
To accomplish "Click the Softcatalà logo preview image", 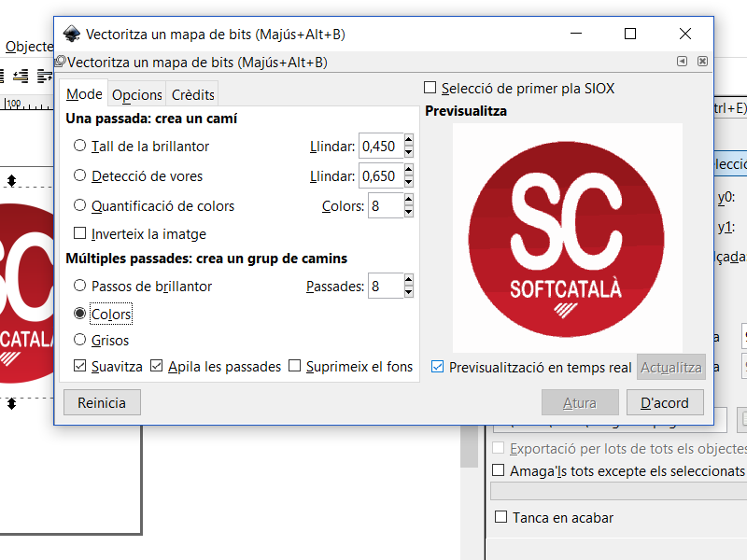I will tap(567, 238).
